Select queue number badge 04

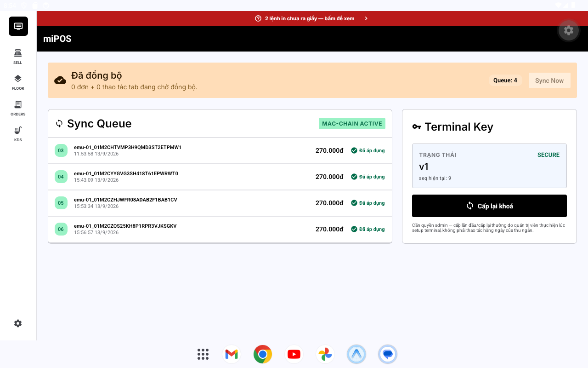tap(61, 177)
